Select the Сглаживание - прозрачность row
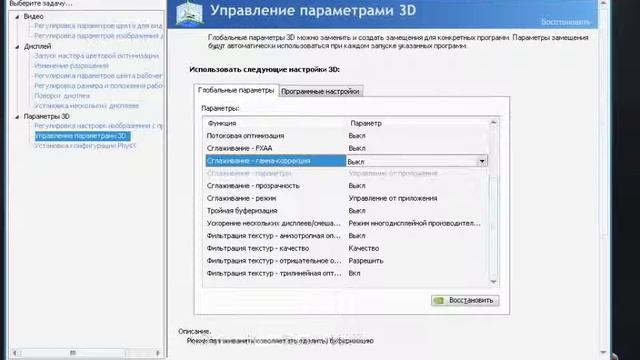 coord(346,186)
